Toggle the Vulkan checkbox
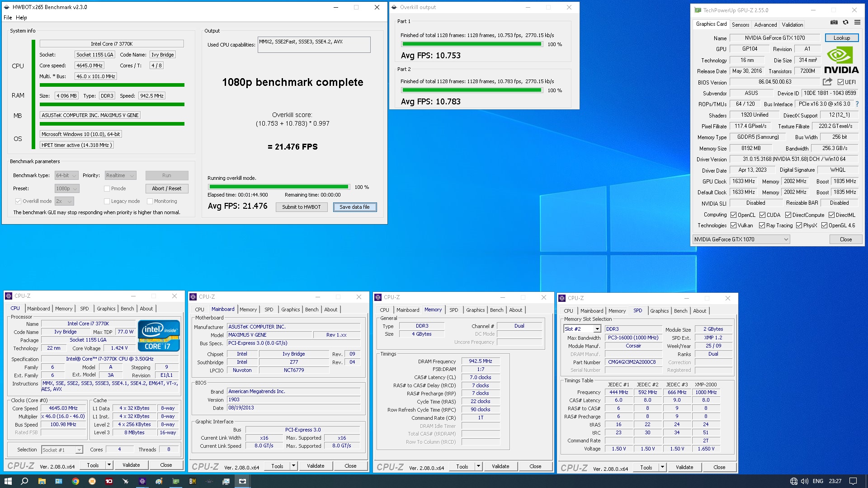The height and width of the screenshot is (488, 868). coord(733,225)
